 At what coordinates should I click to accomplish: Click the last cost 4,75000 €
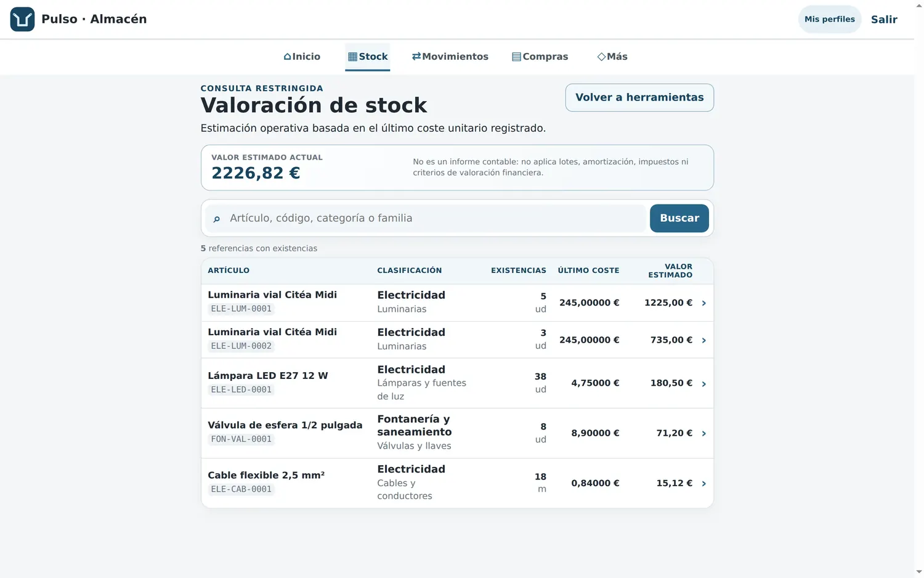pos(595,383)
